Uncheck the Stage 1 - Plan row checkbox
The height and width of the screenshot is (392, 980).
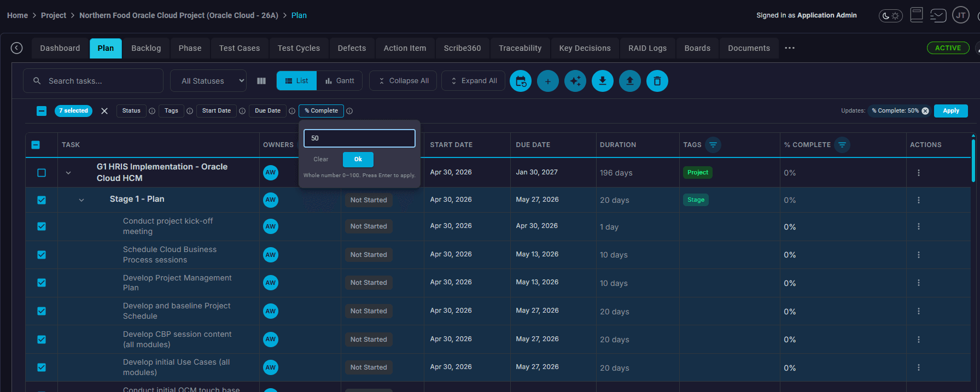[42, 200]
